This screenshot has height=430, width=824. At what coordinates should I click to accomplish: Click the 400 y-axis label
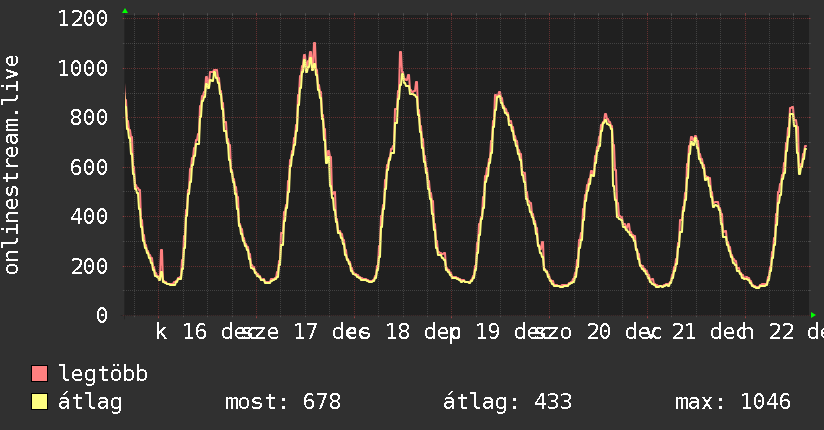89,216
